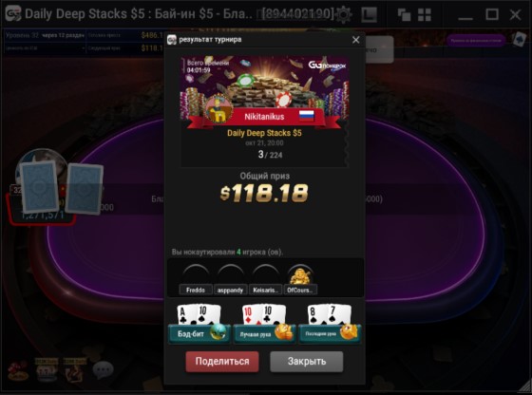Open the chat speech bubble icon
Viewport: 532px width, 395px height.
103,370
